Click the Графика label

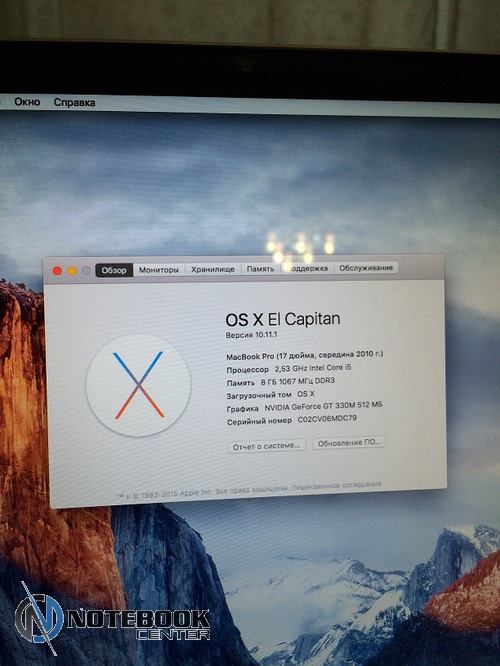243,409
